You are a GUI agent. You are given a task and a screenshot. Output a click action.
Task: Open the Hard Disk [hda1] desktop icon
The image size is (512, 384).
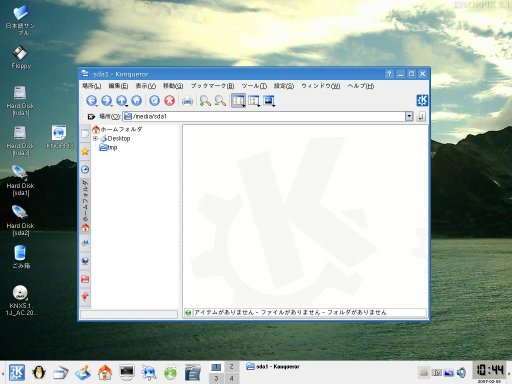[x=20, y=101]
